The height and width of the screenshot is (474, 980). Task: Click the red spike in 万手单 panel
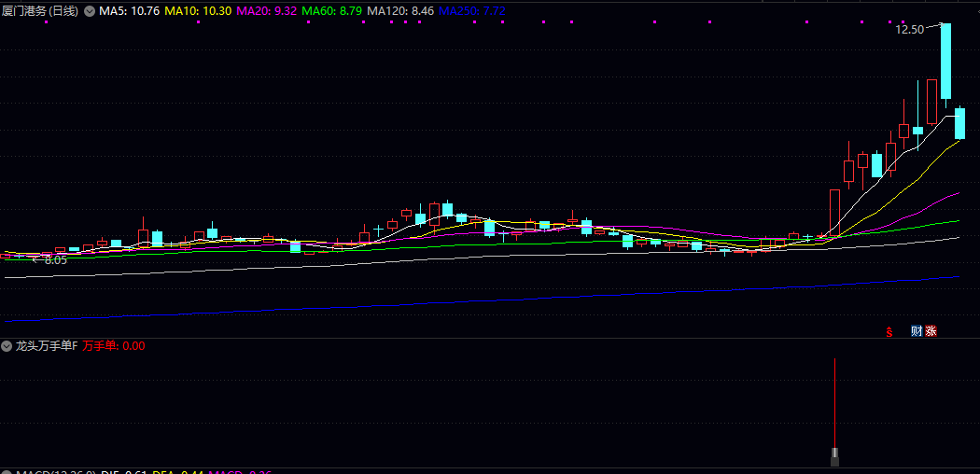(834, 401)
